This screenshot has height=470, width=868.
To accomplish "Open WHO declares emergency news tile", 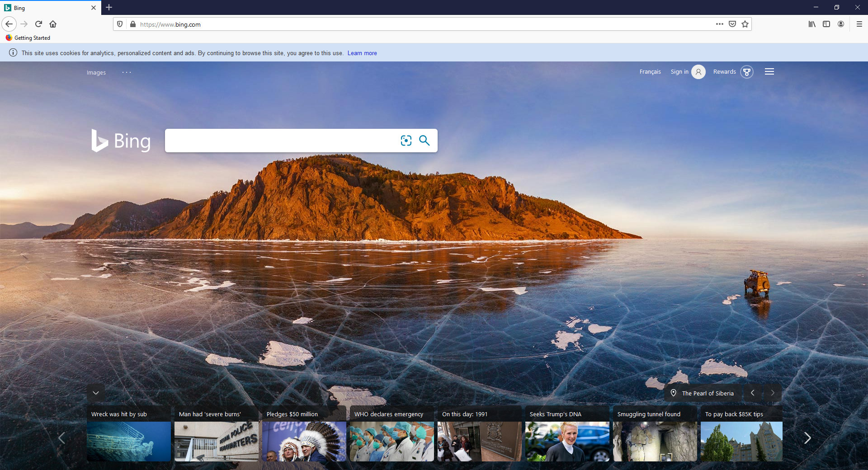I will 392,434.
